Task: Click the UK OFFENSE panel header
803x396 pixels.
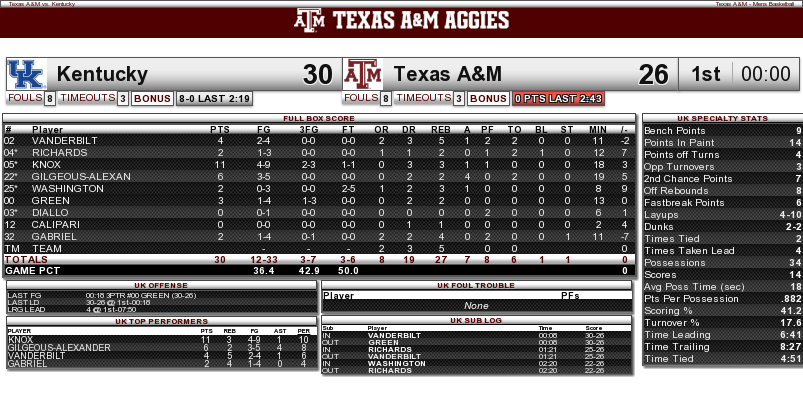Action: 161,285
